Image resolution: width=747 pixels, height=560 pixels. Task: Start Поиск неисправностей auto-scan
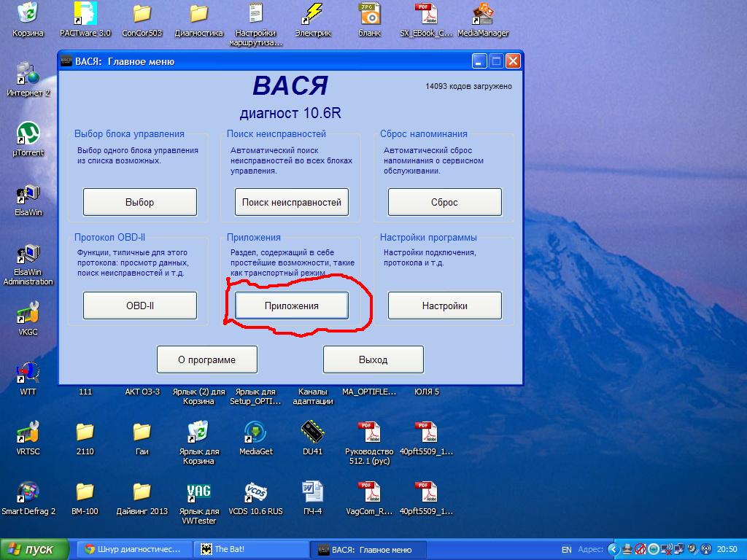pyautogui.click(x=292, y=202)
